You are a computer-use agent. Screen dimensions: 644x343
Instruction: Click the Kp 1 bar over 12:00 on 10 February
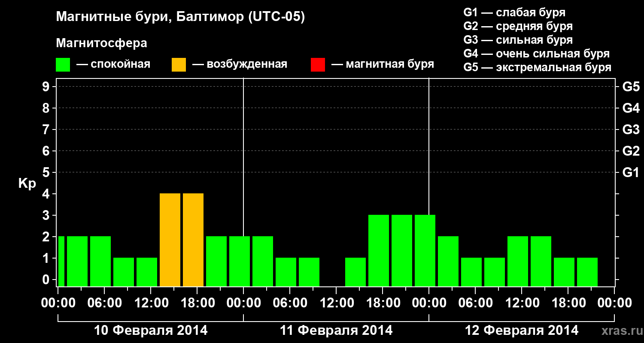tap(147, 272)
